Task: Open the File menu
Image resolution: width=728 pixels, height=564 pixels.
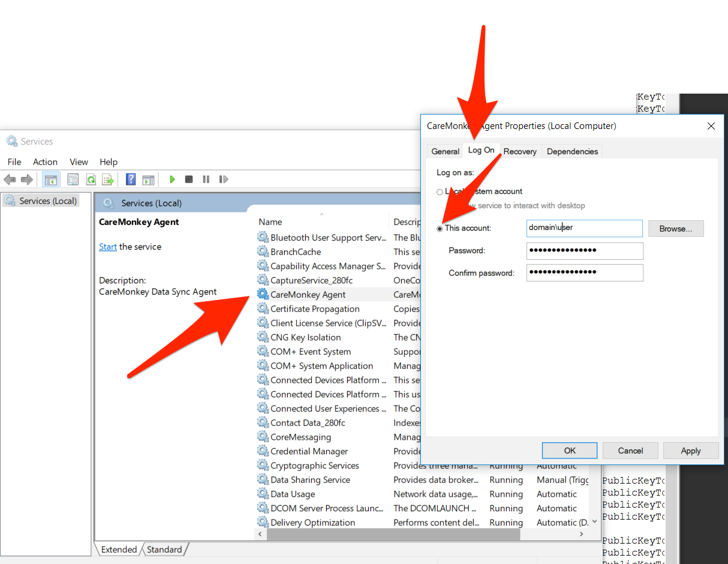Action: (14, 162)
